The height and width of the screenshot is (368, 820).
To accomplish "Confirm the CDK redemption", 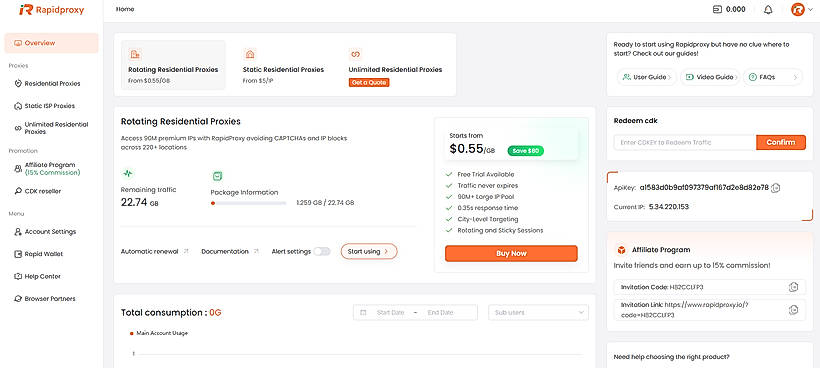I will tap(781, 142).
